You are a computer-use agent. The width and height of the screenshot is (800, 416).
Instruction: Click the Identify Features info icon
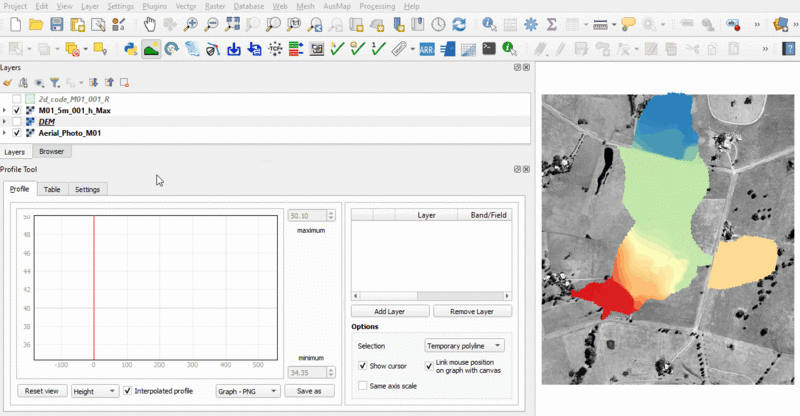click(489, 23)
